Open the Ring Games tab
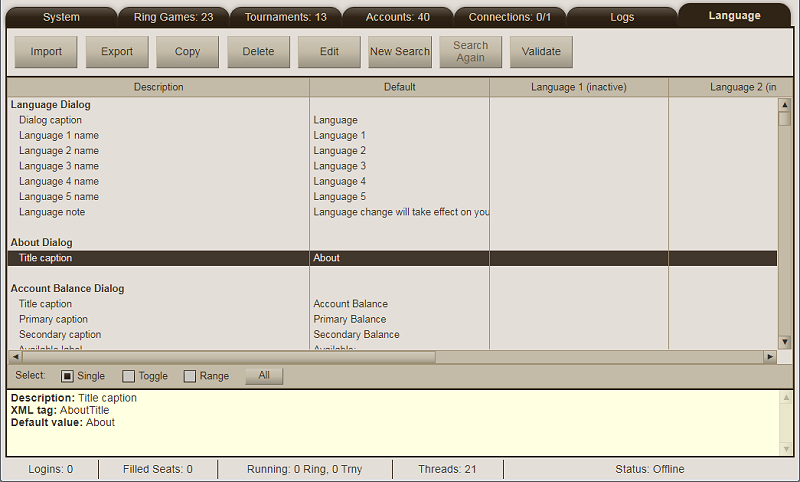 click(x=173, y=17)
